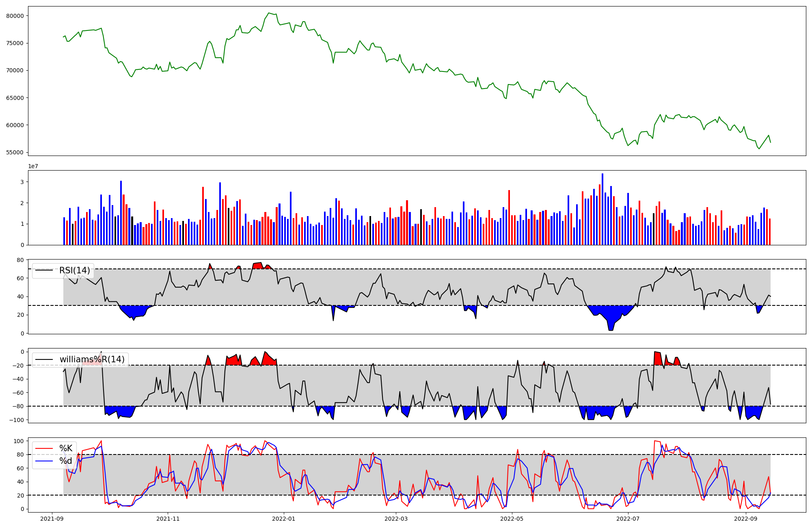This screenshot has width=812, height=528.
Task: Click the 65000 price axis tick label
Action: coord(15,98)
